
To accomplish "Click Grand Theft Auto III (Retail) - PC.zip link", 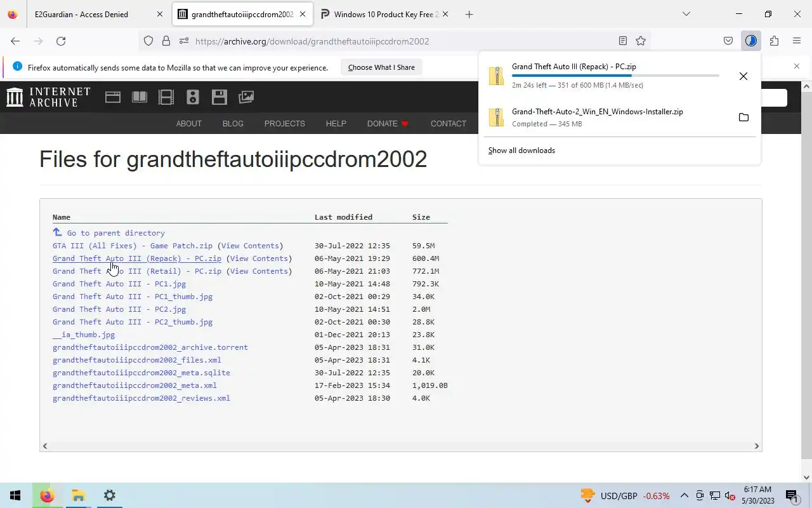I will pyautogui.click(x=137, y=271).
